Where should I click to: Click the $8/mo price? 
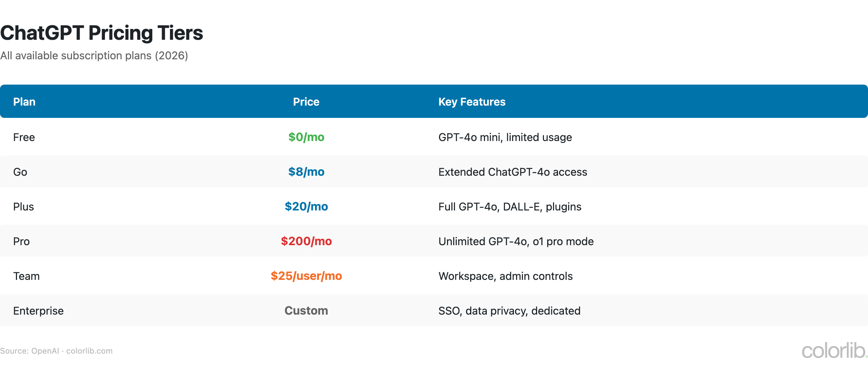[306, 172]
